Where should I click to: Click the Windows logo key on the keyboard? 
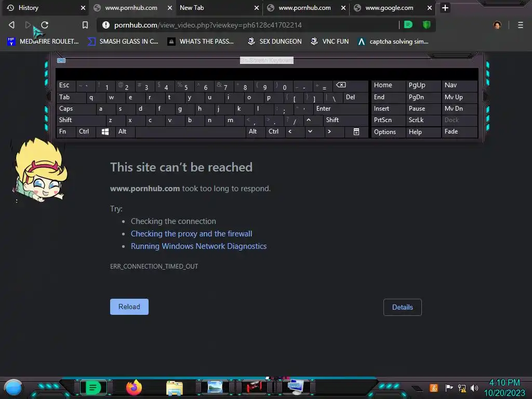[x=105, y=131]
